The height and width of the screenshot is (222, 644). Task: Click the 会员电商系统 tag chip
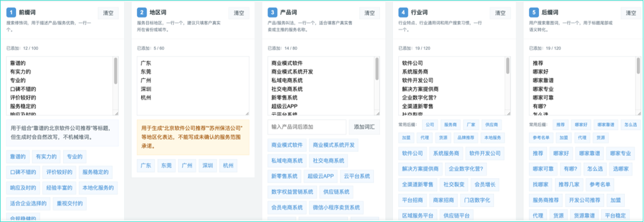click(287, 208)
